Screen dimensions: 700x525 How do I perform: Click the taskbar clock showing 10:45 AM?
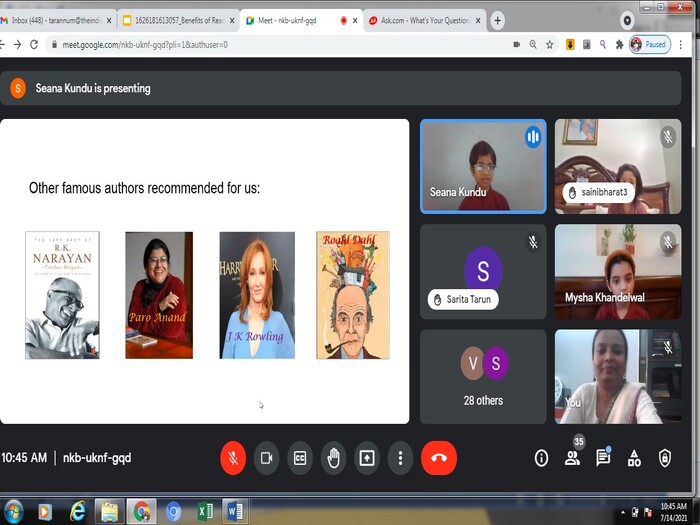point(673,512)
